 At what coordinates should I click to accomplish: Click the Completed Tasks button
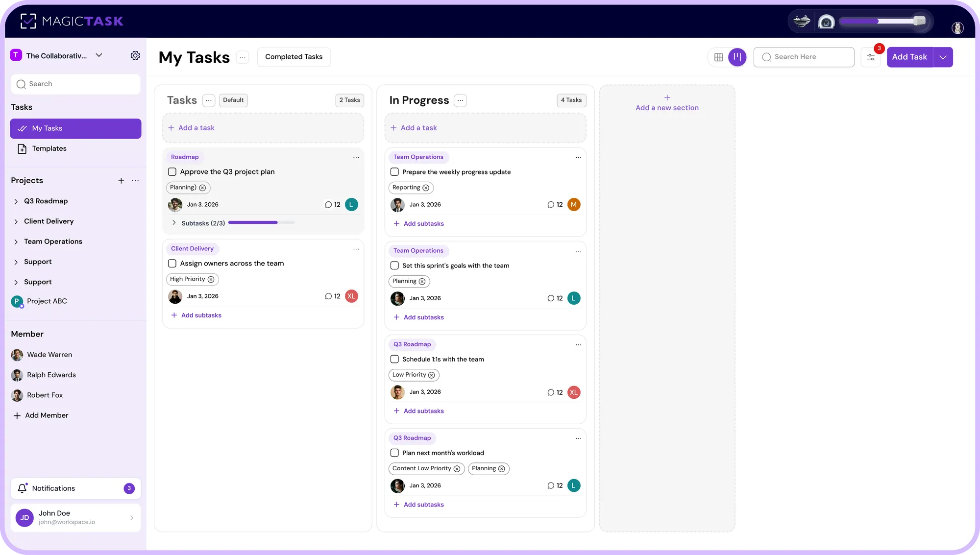coord(294,57)
